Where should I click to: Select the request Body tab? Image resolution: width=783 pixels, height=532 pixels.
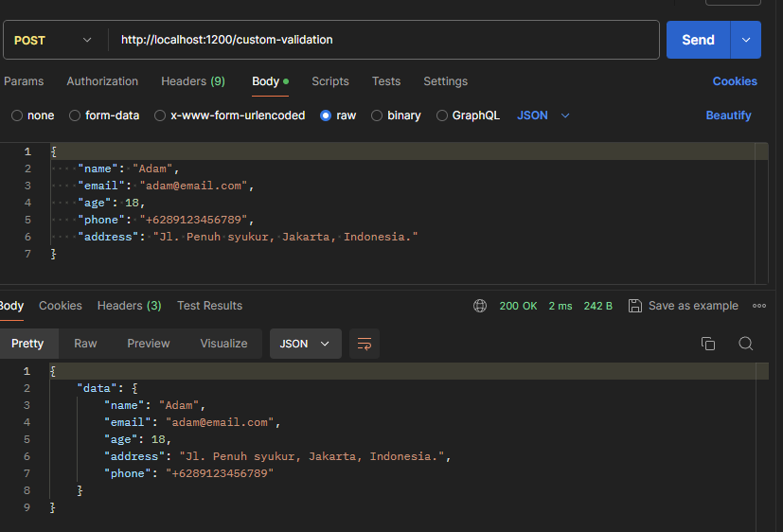270,80
